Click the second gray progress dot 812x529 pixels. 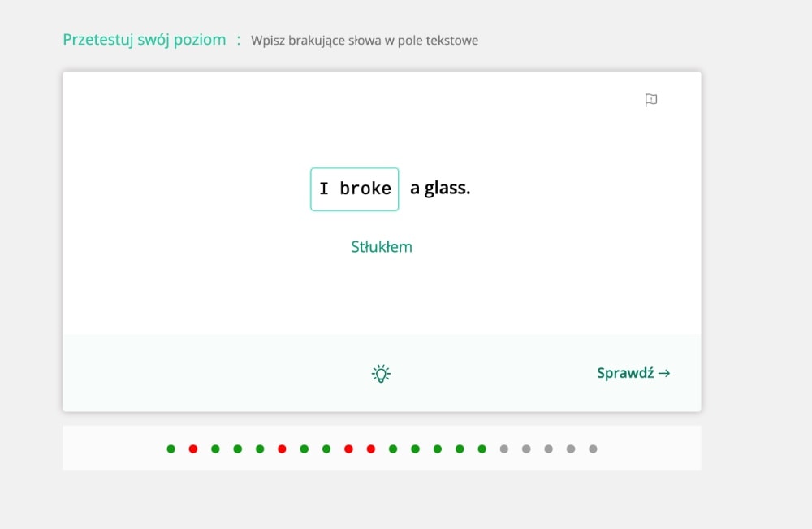click(x=526, y=449)
